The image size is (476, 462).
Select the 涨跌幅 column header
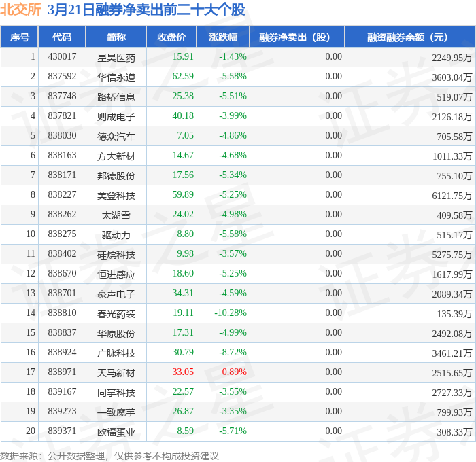223,37
